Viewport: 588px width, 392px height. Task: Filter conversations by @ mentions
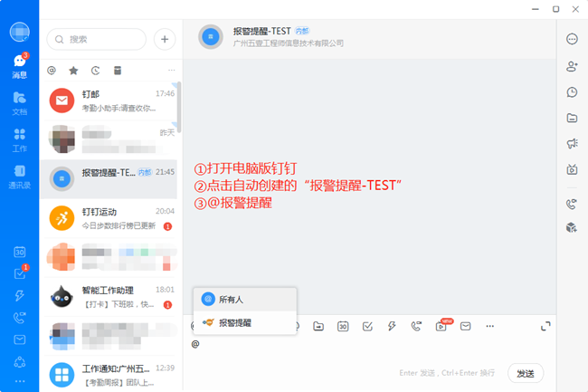[x=52, y=70]
